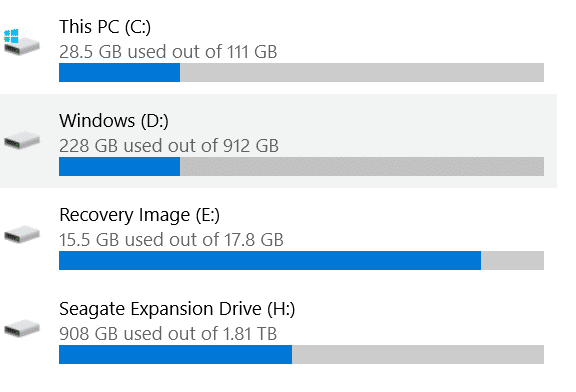Click the free gray portion of the C: bar
This screenshot has width=576, height=392.
(x=362, y=72)
